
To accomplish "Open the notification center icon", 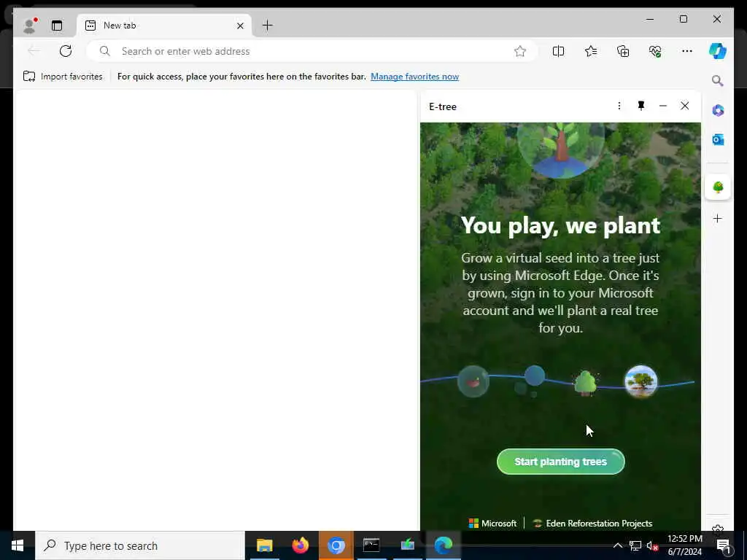I will (x=723, y=545).
